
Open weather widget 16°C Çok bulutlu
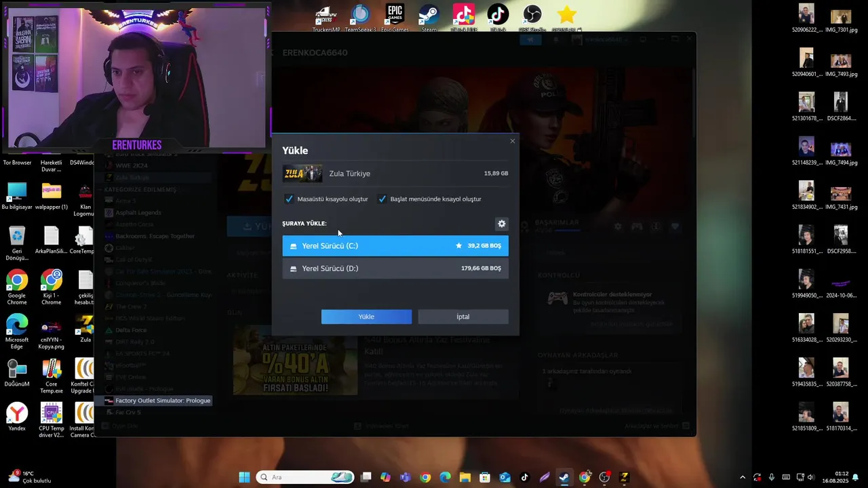(x=28, y=477)
